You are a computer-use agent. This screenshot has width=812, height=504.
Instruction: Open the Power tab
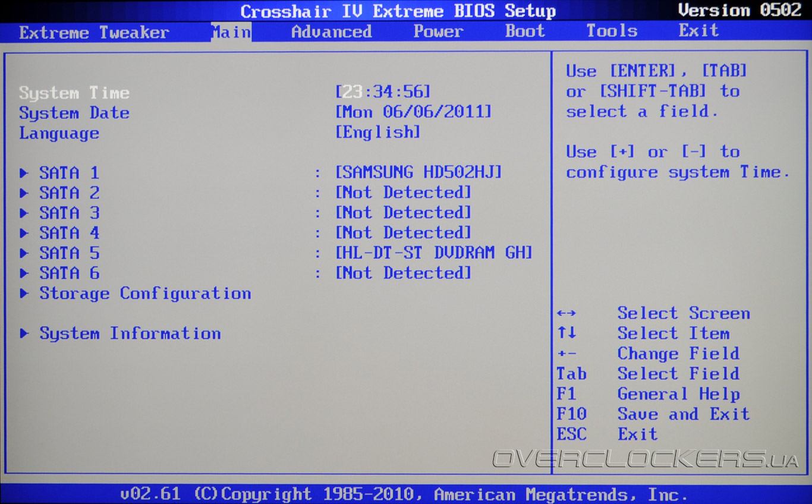coord(438,32)
